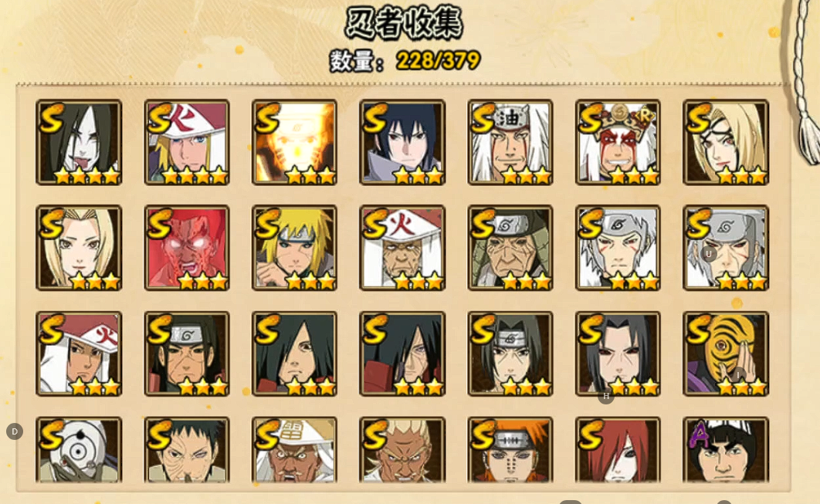Select the red-haired Nagato portrait
Screen dimensions: 820x504
click(x=618, y=450)
